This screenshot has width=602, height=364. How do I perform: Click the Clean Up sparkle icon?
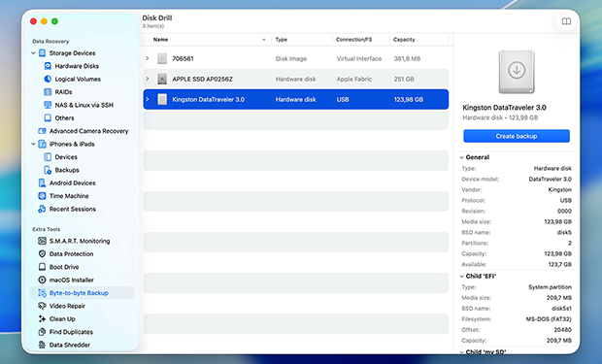coord(42,318)
